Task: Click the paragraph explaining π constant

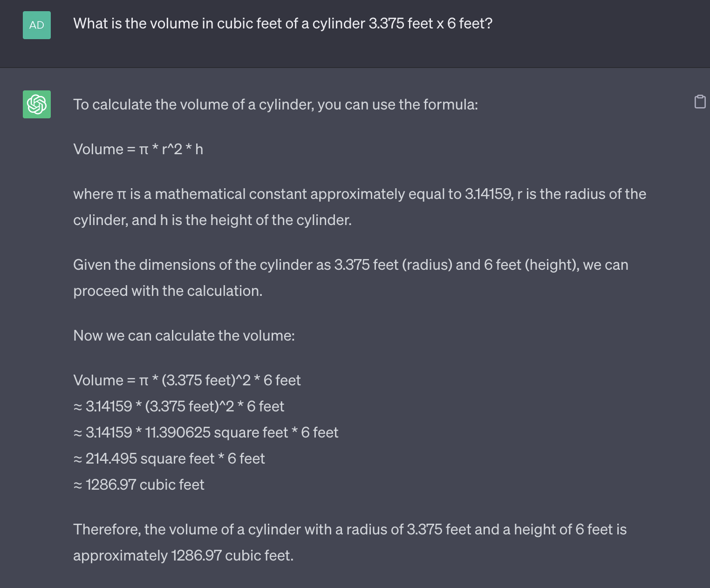Action: coord(359,207)
